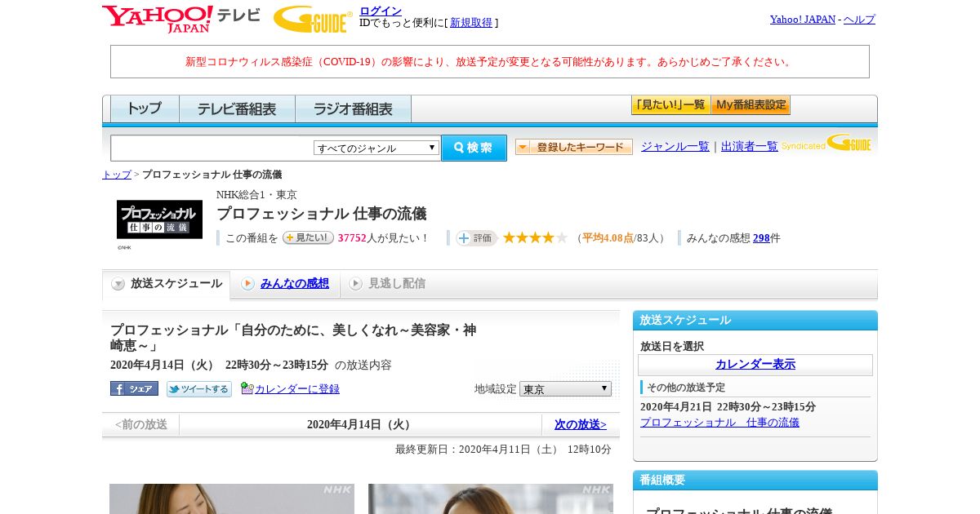Screen dimensions: 980x514
Task: Click the 見逃し配信 tab arrow icon
Action: click(x=355, y=284)
